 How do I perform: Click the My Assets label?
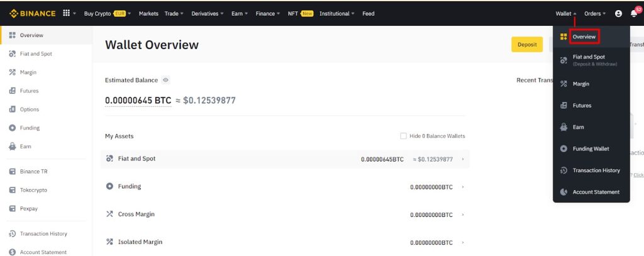click(x=119, y=136)
